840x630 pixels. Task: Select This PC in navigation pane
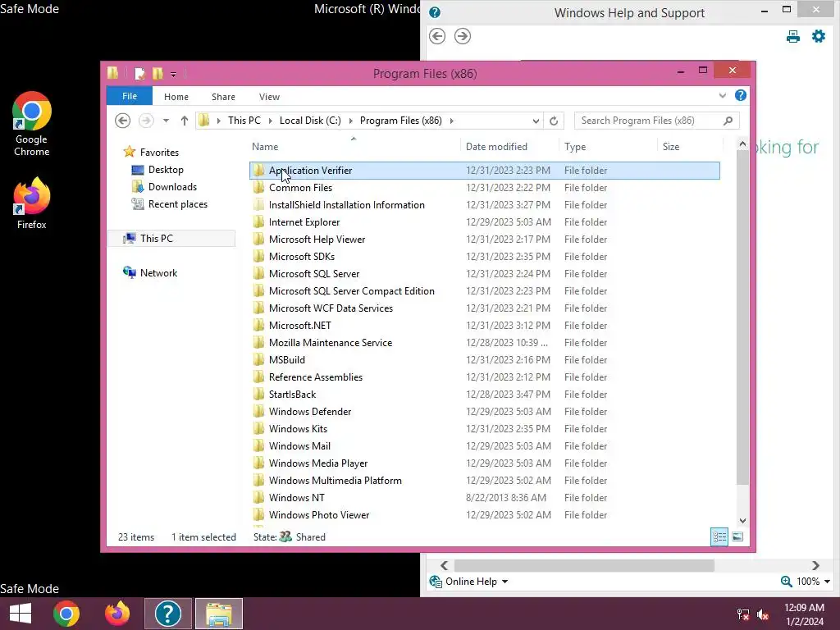(171, 239)
